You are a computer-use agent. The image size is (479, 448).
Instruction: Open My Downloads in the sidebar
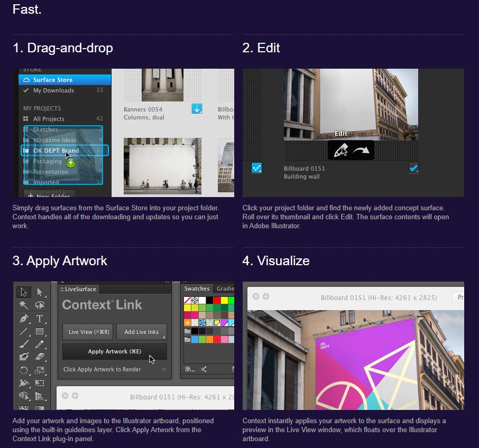click(65, 90)
